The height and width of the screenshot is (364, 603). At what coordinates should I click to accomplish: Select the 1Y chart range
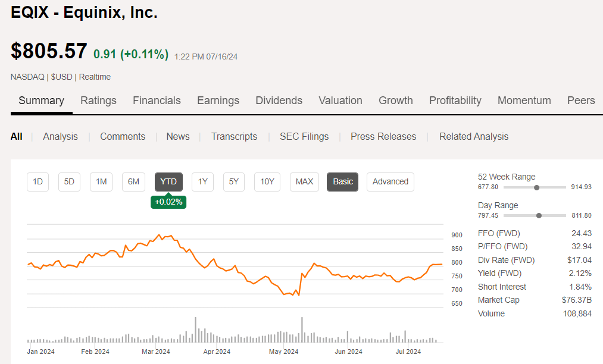coord(202,182)
